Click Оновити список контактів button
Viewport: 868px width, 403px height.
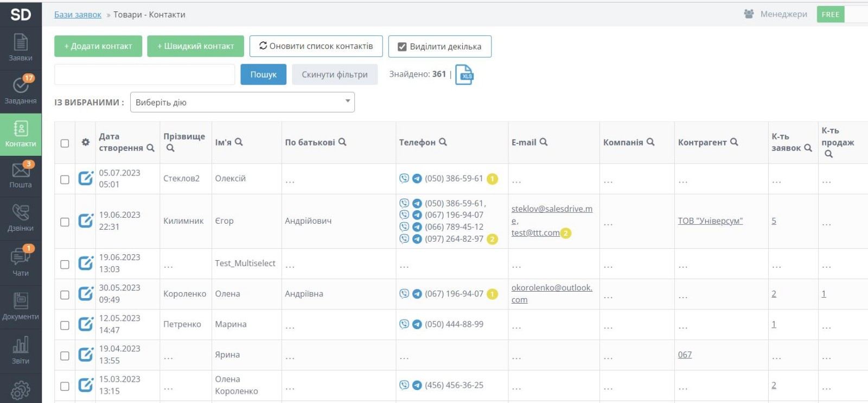(x=316, y=46)
